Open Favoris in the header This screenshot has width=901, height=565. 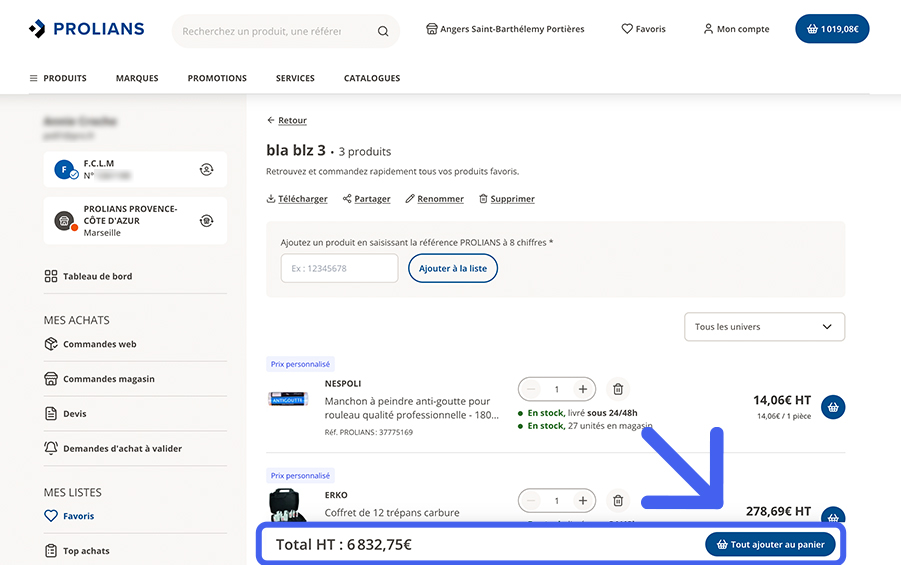(644, 29)
